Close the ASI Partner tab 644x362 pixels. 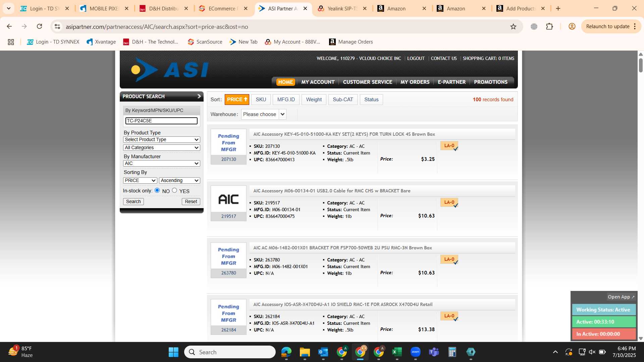pos(305,9)
